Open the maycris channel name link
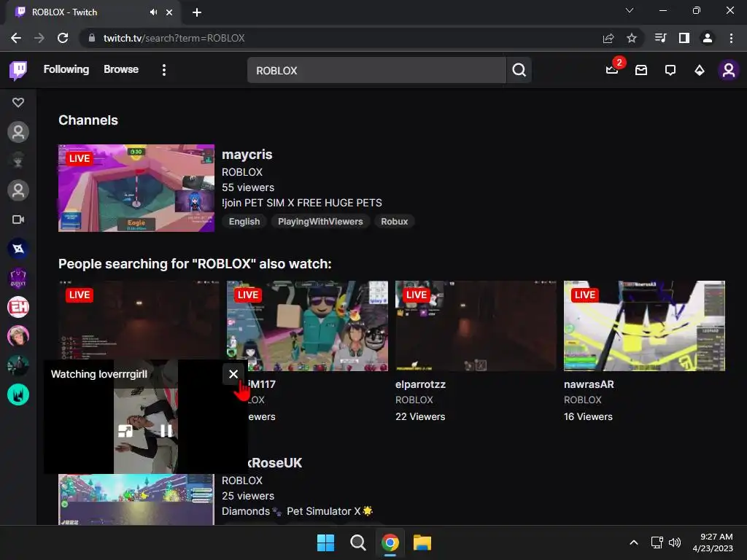The height and width of the screenshot is (560, 747). [x=247, y=155]
